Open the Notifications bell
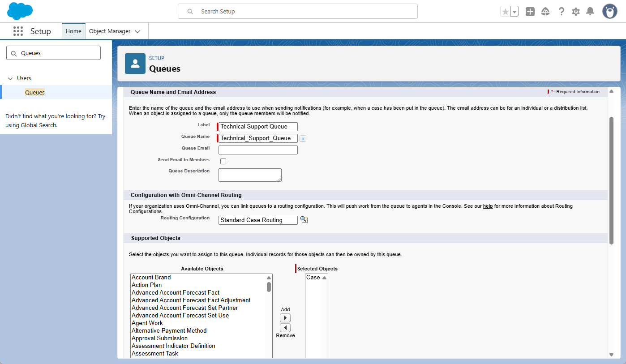Viewport: 626px width, 364px height. (x=590, y=12)
